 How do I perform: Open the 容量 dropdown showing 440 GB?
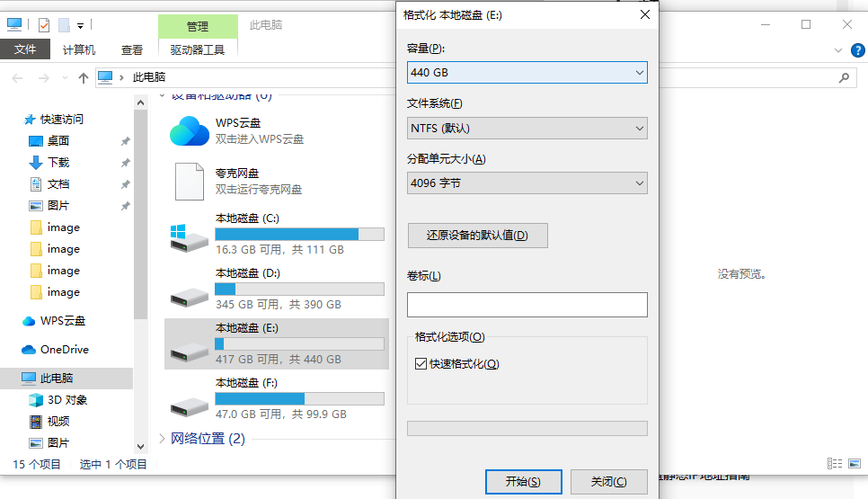527,73
